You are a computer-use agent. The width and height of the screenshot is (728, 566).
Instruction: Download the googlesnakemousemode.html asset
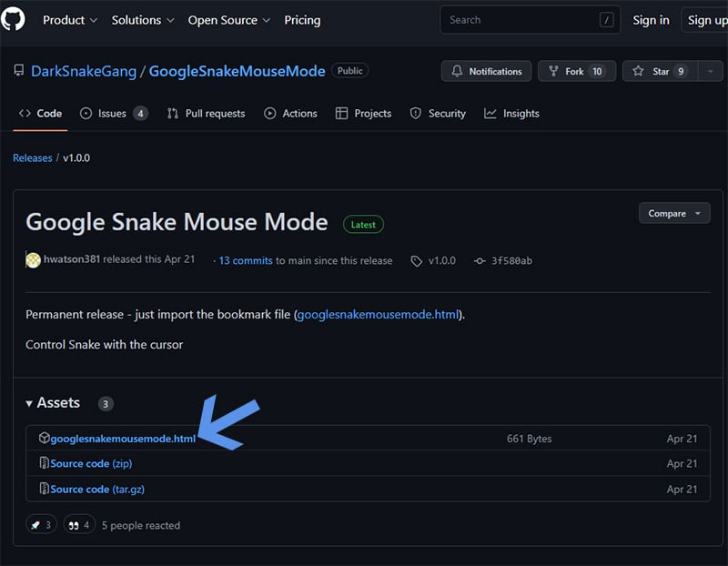pos(124,438)
